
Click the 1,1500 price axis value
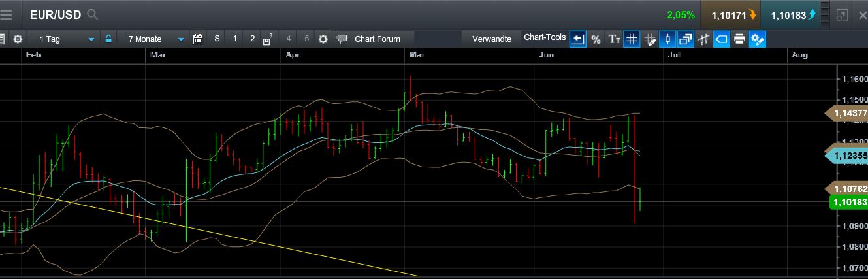(x=854, y=100)
